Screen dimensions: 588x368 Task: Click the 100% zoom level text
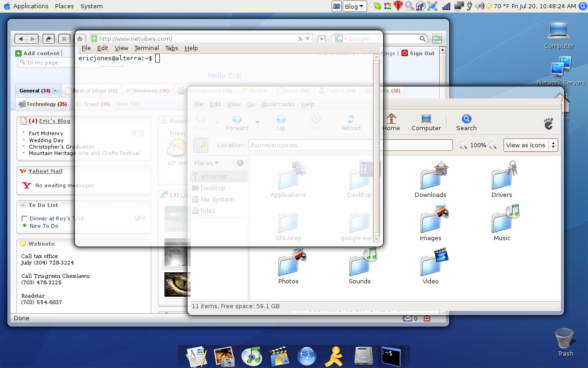pyautogui.click(x=478, y=145)
